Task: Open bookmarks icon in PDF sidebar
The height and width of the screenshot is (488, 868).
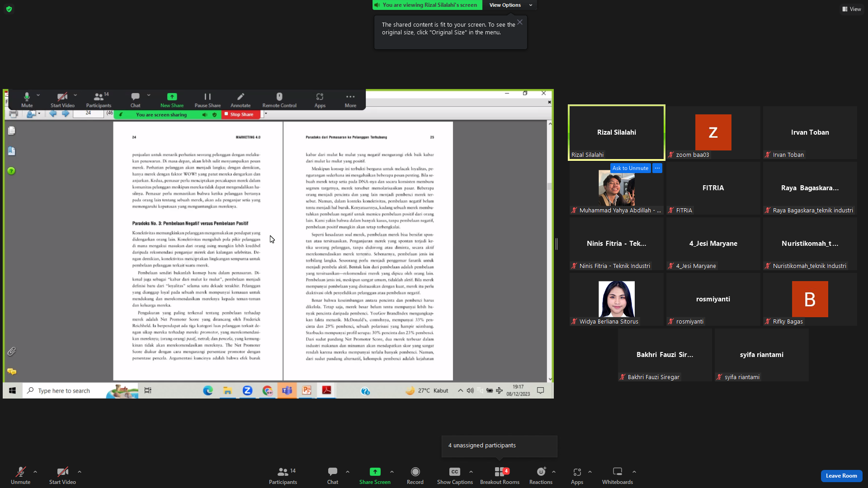Action: [x=12, y=151]
